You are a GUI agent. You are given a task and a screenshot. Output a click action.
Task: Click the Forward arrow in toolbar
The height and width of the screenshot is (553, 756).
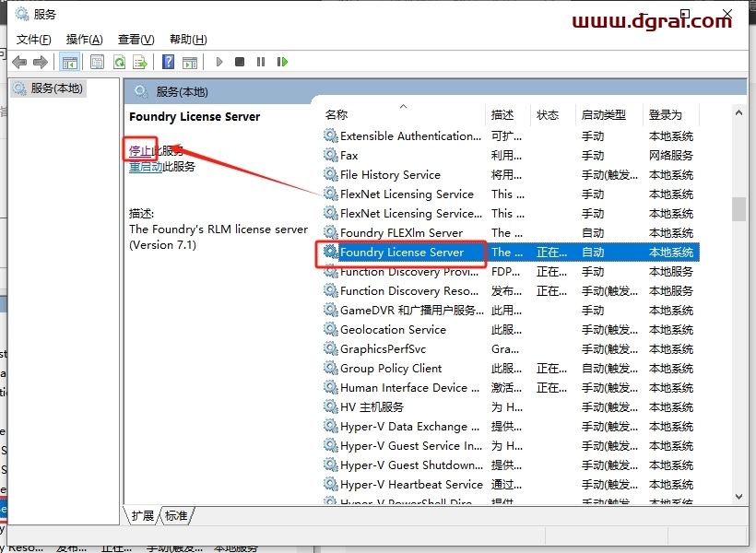(x=40, y=62)
